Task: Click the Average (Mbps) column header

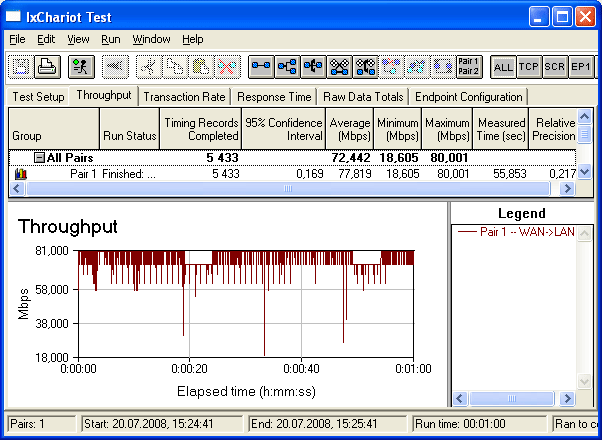Action: [x=350, y=129]
